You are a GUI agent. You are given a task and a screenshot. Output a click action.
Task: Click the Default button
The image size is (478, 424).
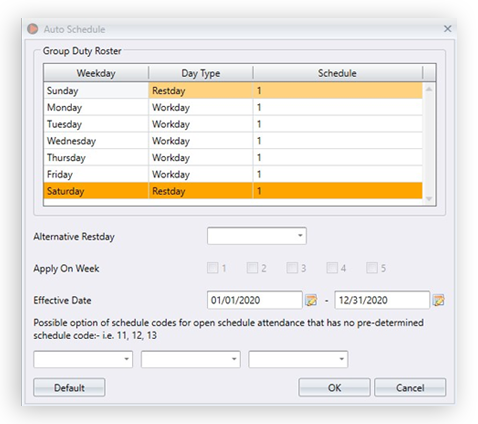pyautogui.click(x=69, y=387)
